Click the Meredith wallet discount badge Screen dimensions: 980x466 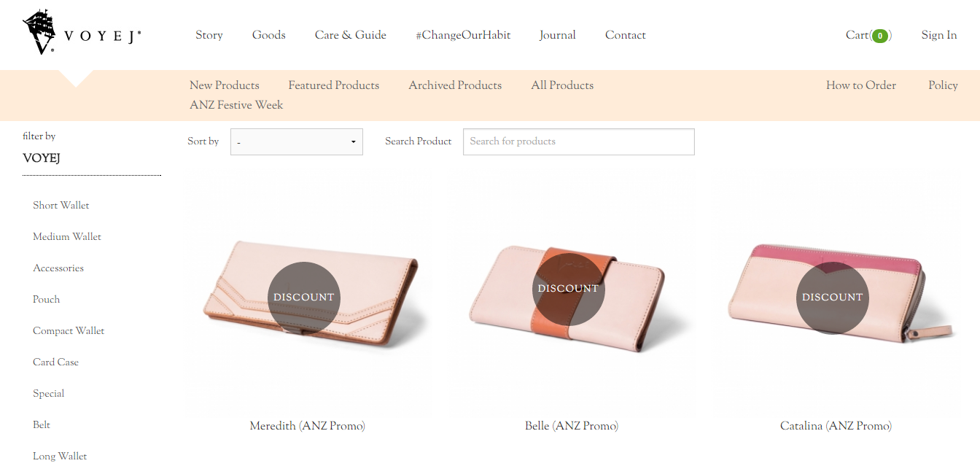304,298
